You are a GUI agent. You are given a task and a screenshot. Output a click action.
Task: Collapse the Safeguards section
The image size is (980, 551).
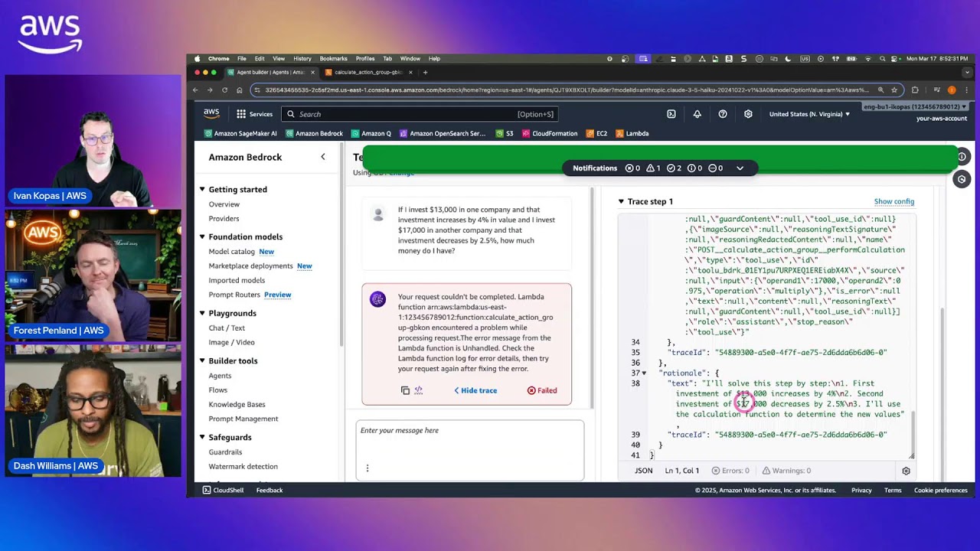202,437
